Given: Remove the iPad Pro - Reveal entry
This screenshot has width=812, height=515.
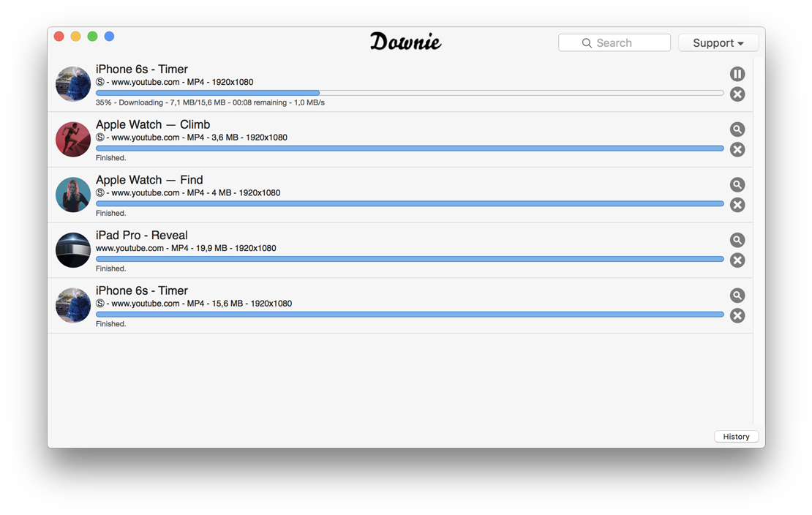Looking at the screenshot, I should pos(737,260).
